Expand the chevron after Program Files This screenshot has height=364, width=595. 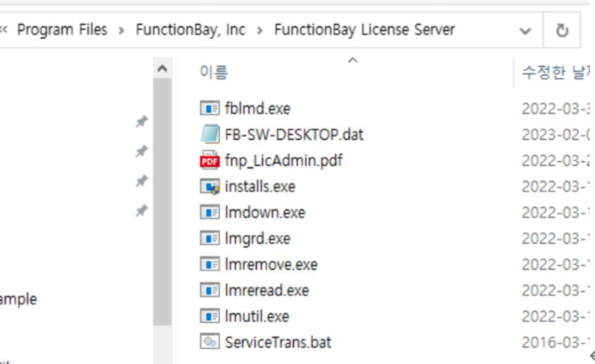tap(121, 30)
